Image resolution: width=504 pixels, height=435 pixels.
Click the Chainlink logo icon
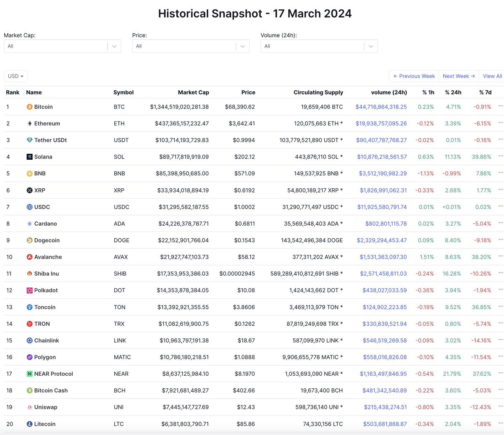[29, 340]
